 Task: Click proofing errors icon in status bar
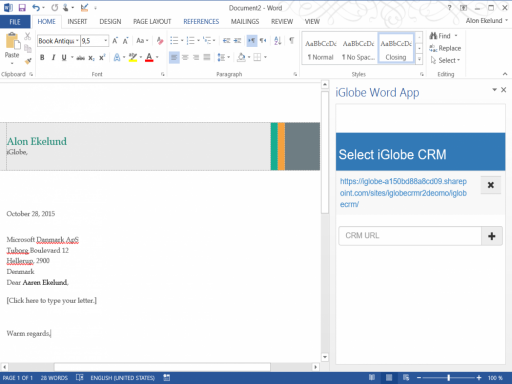click(x=79, y=377)
